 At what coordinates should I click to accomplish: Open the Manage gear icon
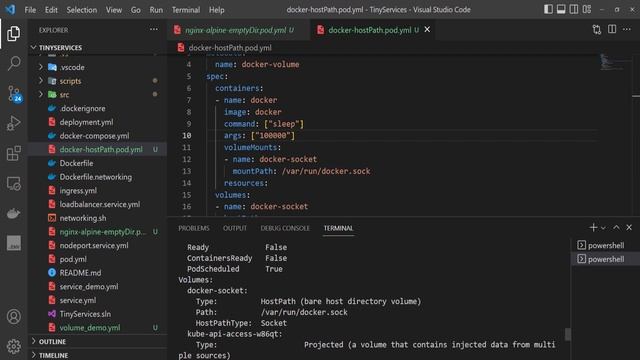[x=13, y=346]
